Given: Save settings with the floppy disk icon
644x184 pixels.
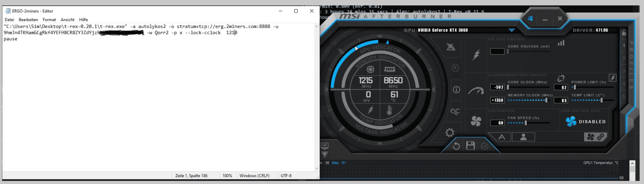Looking at the screenshot, I should [x=470, y=146].
